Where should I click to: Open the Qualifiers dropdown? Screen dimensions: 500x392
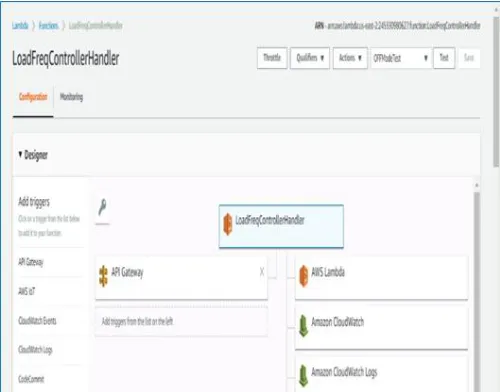point(310,58)
